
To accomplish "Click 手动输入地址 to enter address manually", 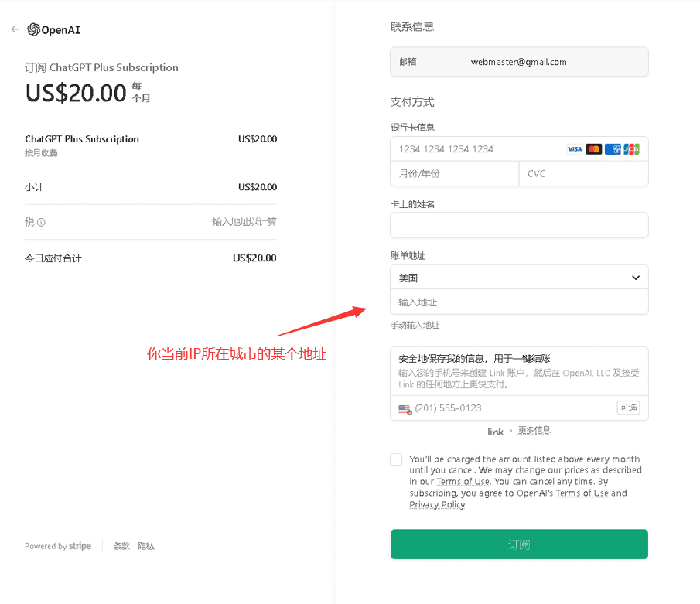I will (414, 325).
